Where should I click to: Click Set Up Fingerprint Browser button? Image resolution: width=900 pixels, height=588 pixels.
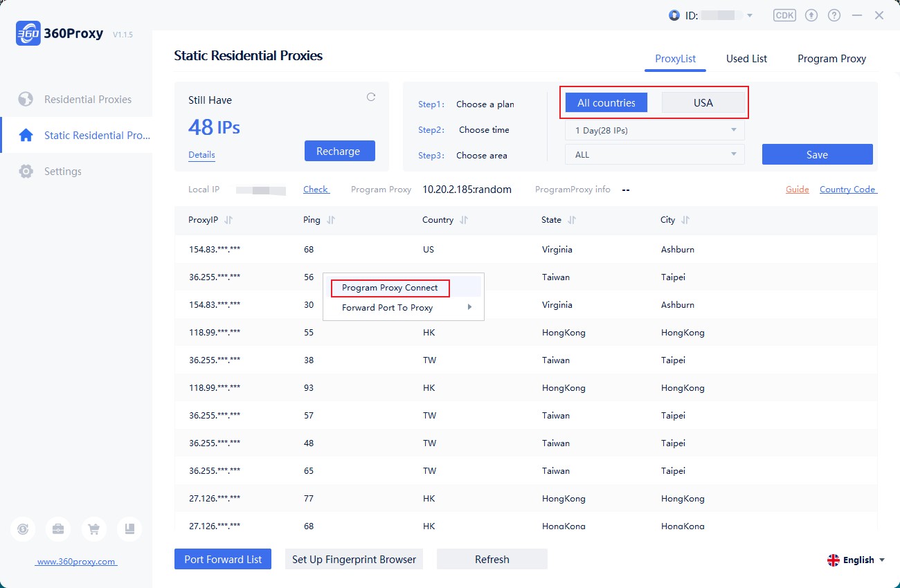point(354,559)
